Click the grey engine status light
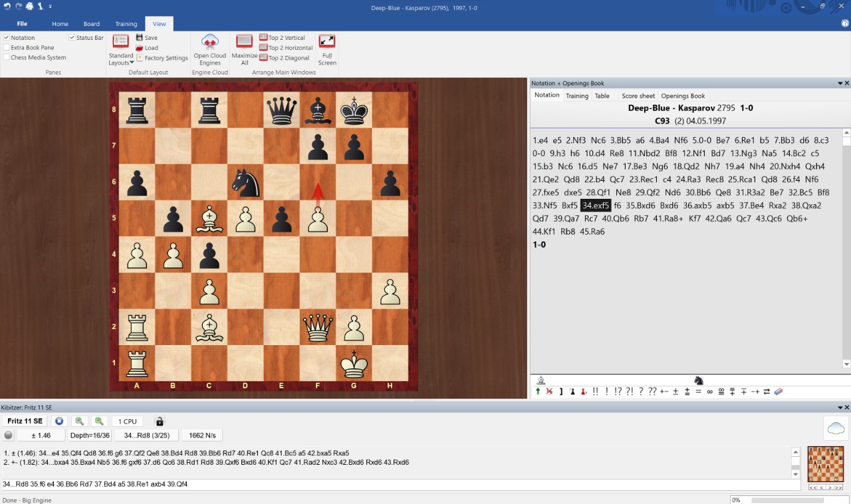This screenshot has height=504, width=851. (8, 436)
